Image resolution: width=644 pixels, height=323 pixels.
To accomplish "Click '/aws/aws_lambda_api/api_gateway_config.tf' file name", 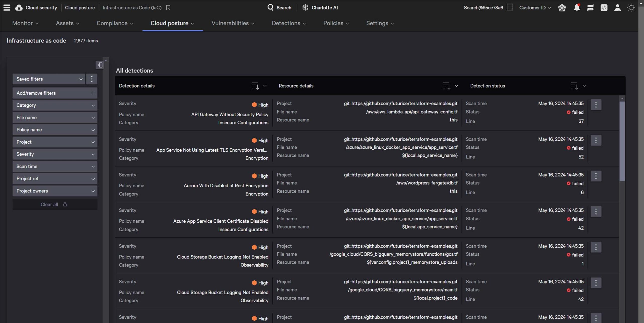I will (x=412, y=112).
